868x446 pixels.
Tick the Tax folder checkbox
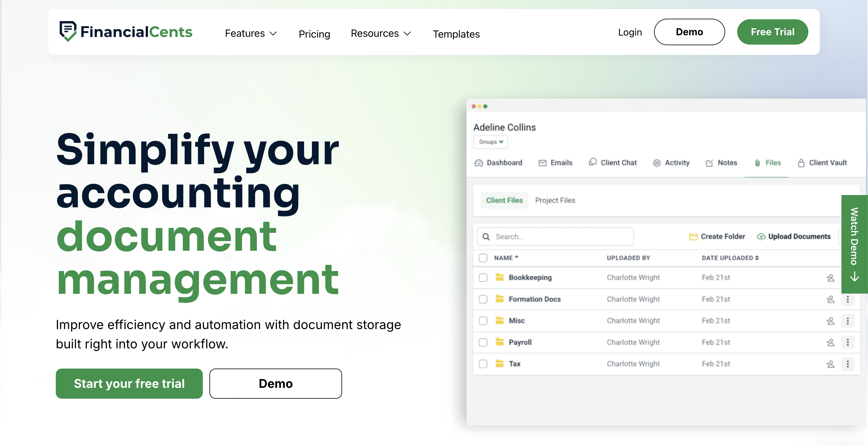(483, 364)
